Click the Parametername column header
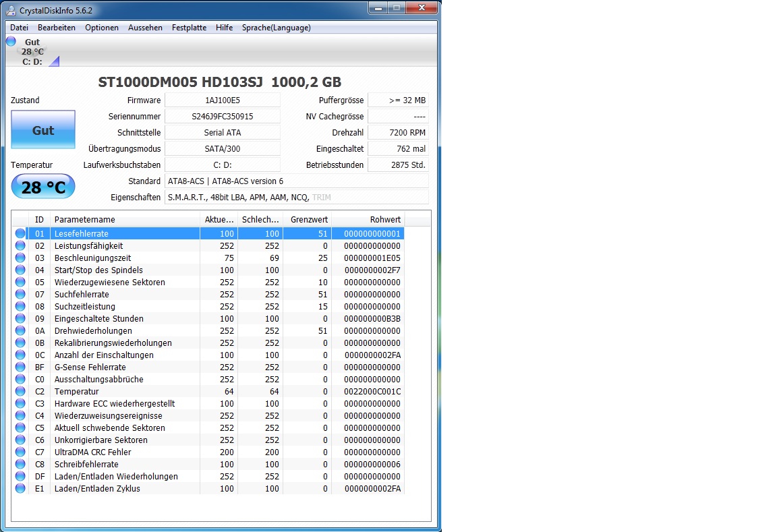Image resolution: width=777 pixels, height=532 pixels. tap(125, 219)
